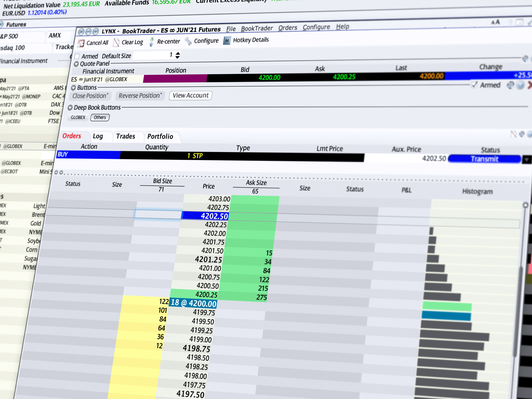Screen dimensions: 532x399
Task: Click the Futures window header icon
Action: (1, 24)
